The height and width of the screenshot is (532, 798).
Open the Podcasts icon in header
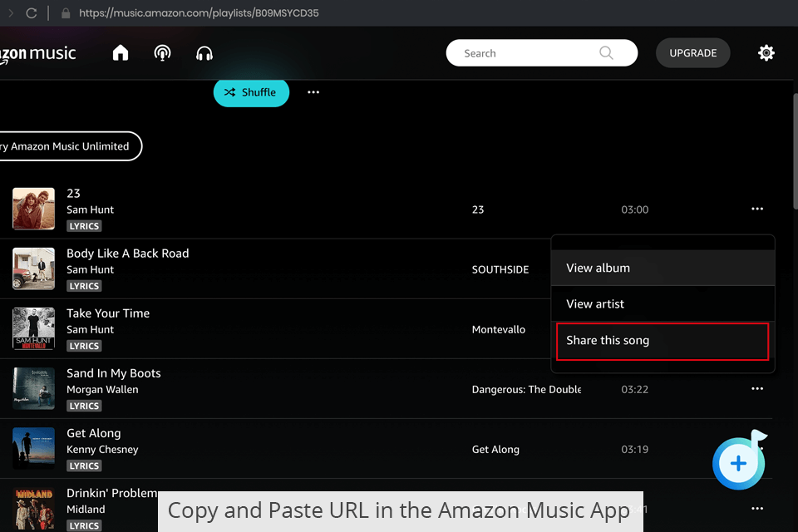coord(162,53)
